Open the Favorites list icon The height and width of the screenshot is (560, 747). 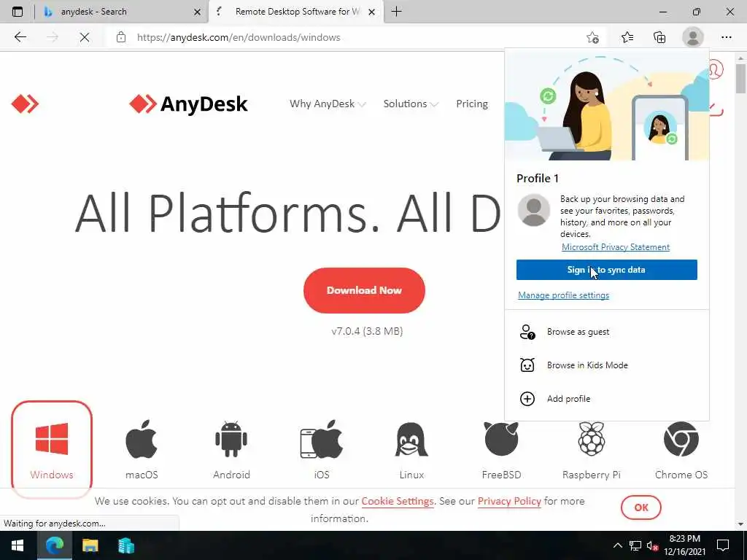tap(627, 37)
